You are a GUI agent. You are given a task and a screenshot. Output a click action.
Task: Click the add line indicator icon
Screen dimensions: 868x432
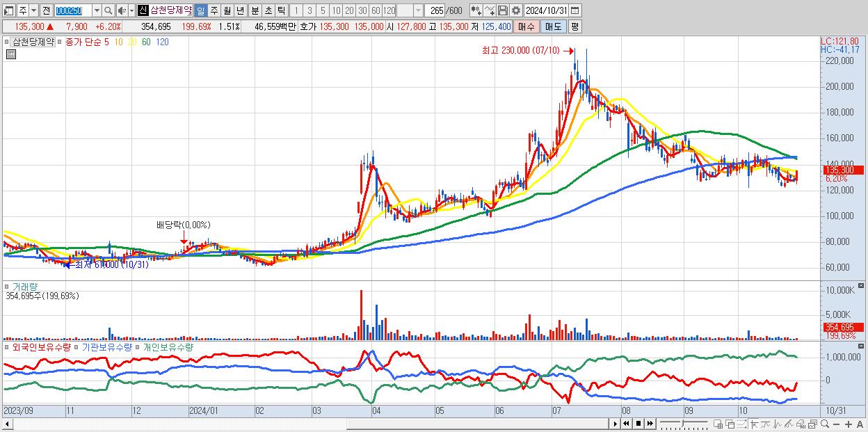[490, 10]
